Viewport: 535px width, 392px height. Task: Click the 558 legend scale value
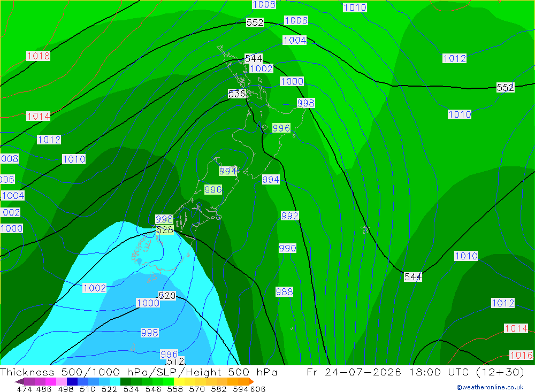click(175, 389)
